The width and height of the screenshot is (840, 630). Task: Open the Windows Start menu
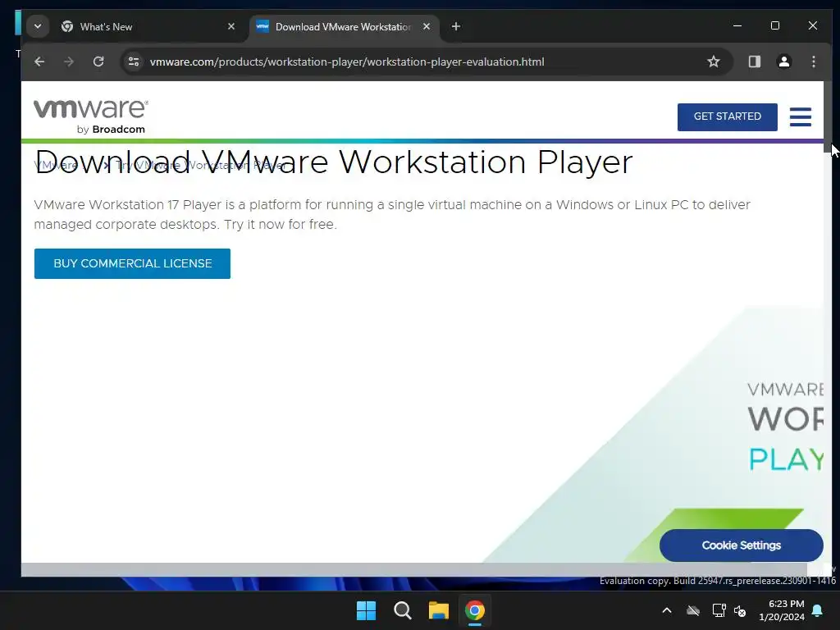click(x=367, y=610)
